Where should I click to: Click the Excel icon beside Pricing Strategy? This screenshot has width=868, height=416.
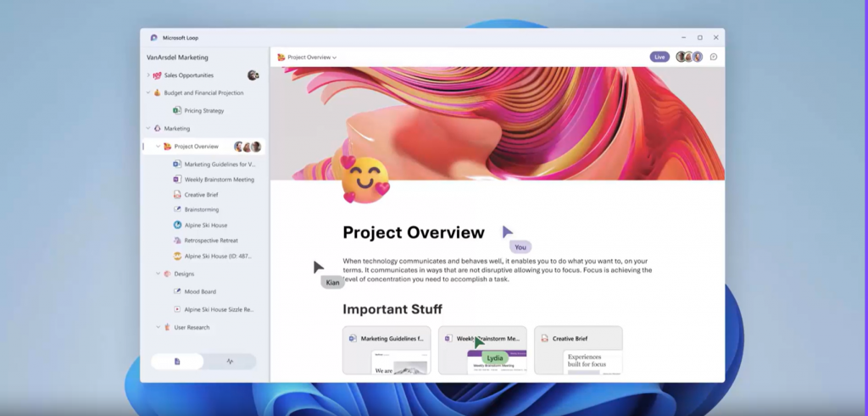pos(177,111)
